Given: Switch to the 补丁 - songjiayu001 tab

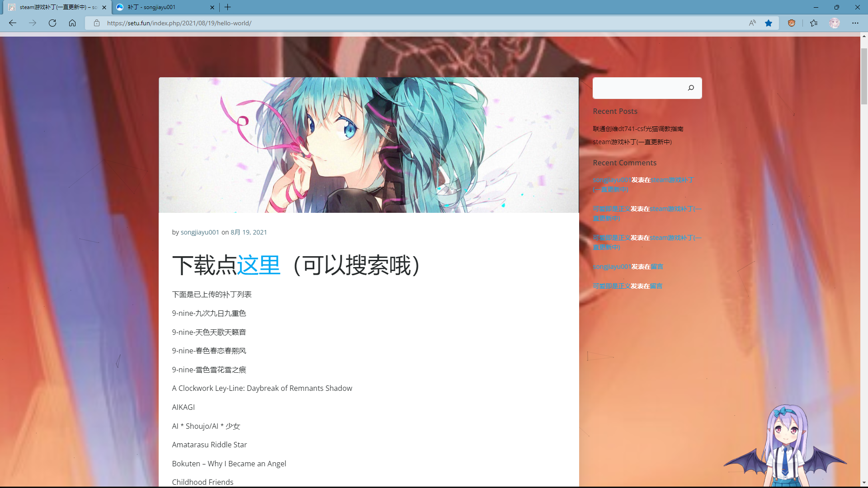Looking at the screenshot, I should coord(165,7).
